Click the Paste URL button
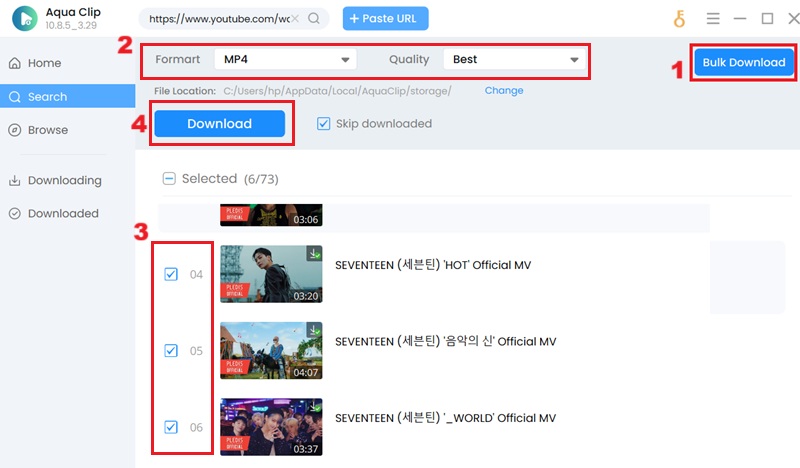The image size is (800, 468). point(385,18)
